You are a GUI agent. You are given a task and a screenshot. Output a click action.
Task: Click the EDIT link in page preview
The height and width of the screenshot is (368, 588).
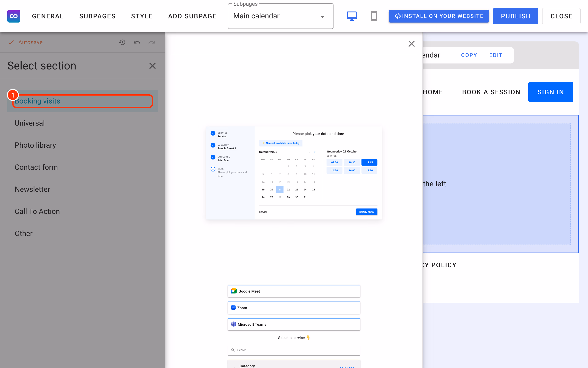coord(496,55)
